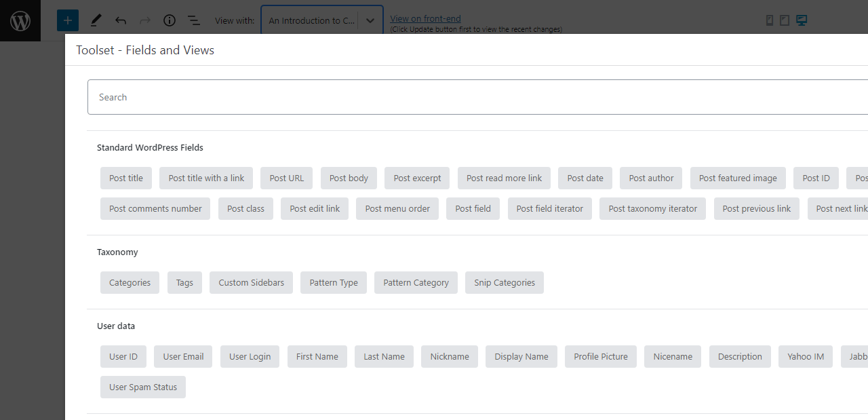Insert the Post previous link
The height and width of the screenshot is (420, 868).
(757, 208)
